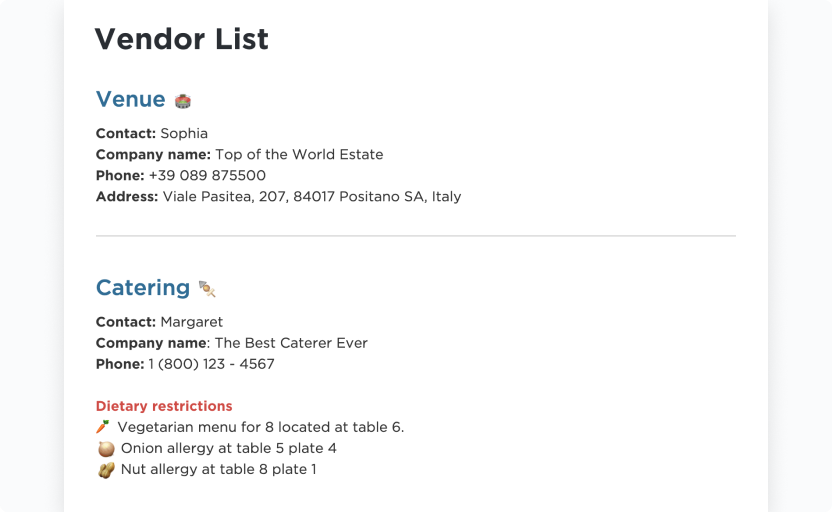Click the onion emoji for onion allergy
Screen dimensions: 832x512
106,448
